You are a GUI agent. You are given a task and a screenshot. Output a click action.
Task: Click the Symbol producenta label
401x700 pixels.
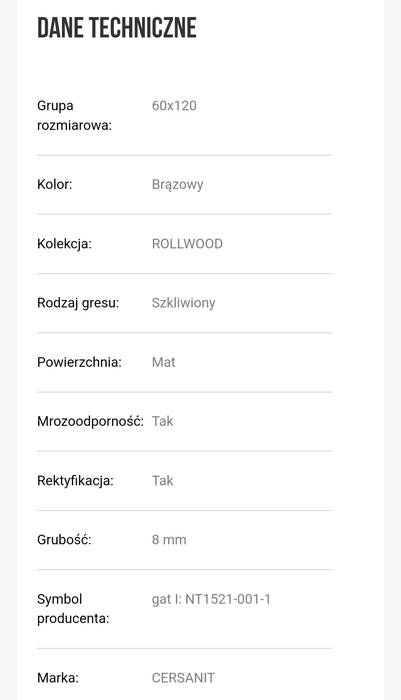click(x=73, y=609)
